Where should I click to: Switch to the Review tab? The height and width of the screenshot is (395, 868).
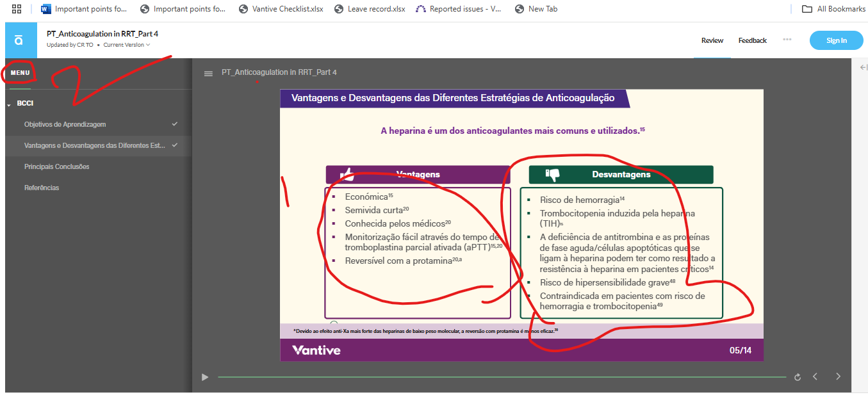click(712, 40)
